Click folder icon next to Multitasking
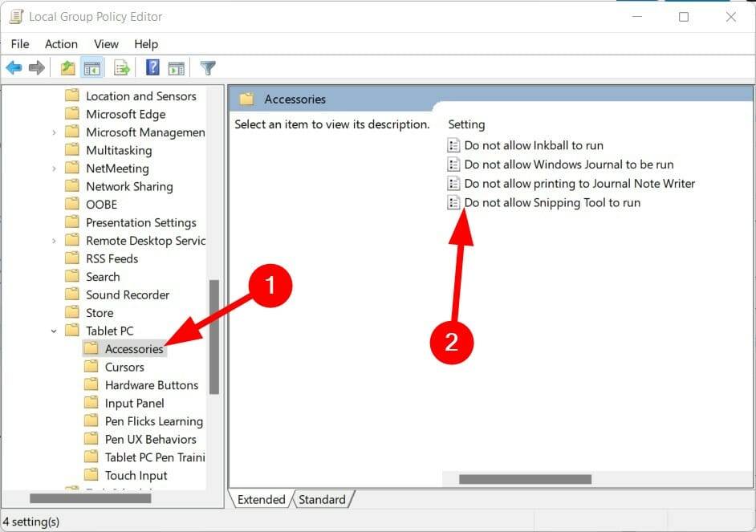The image size is (756, 532). click(x=72, y=150)
